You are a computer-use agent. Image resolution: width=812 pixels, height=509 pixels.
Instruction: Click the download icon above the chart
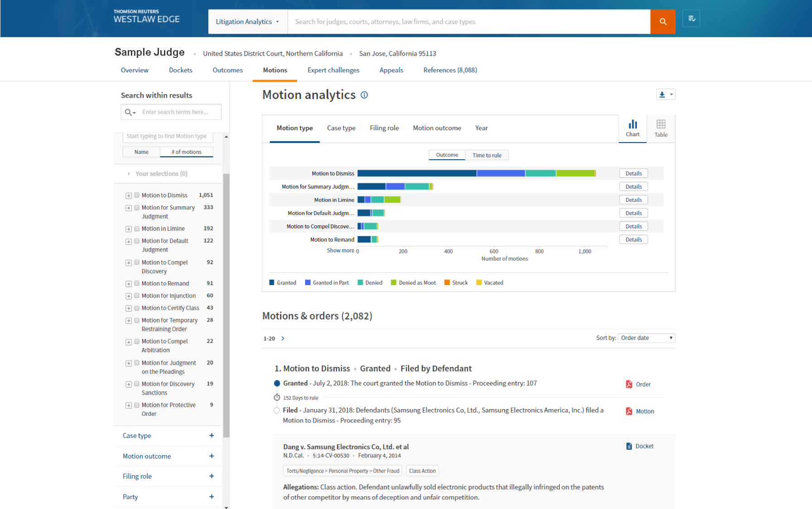click(x=662, y=95)
